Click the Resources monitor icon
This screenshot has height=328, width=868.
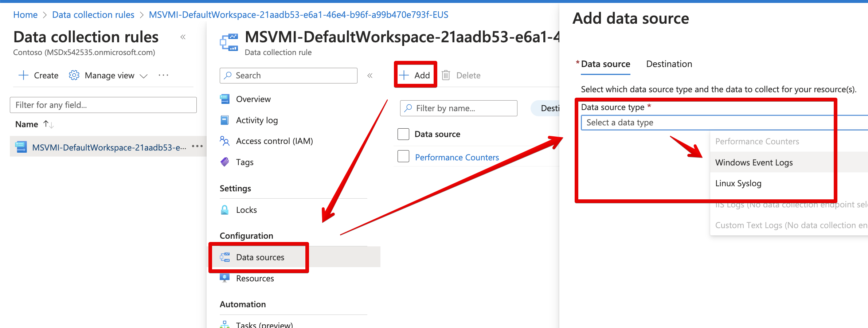[x=225, y=278]
